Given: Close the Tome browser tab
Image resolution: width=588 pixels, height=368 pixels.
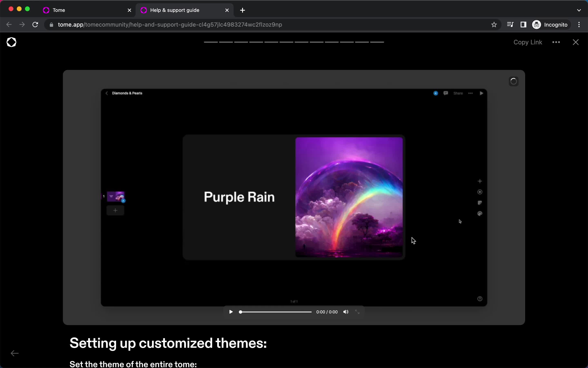Looking at the screenshot, I should (129, 10).
